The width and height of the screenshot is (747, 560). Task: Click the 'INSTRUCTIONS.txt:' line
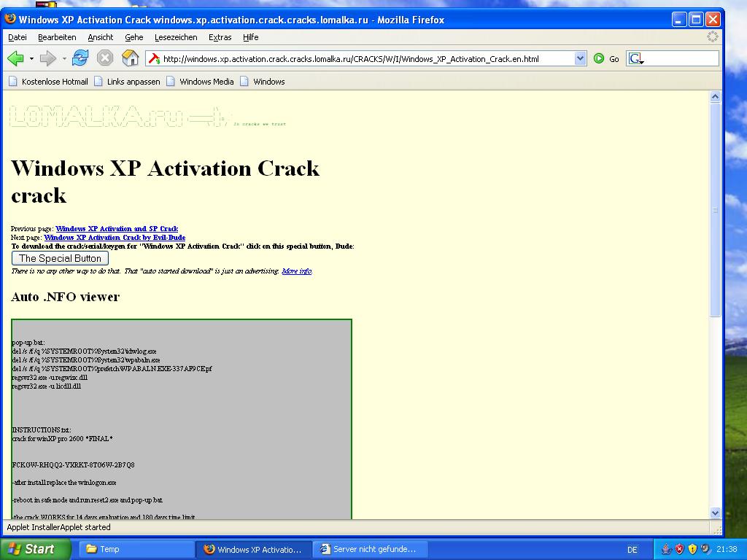pos(42,430)
